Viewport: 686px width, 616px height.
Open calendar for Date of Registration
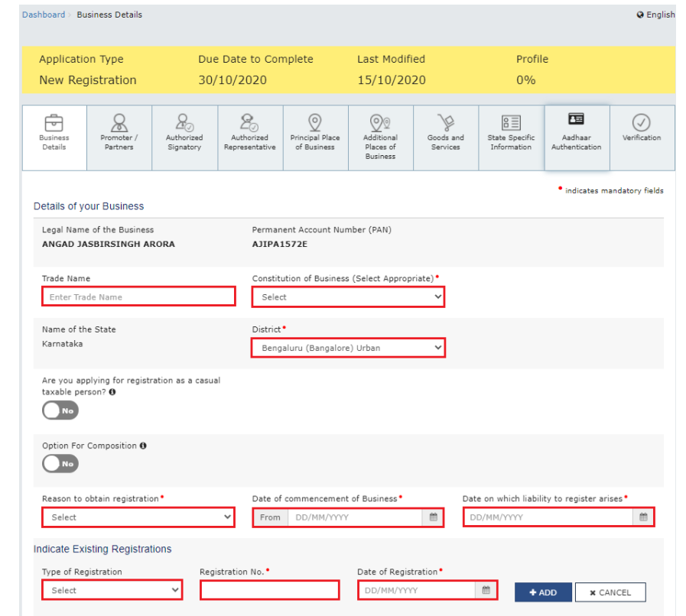click(486, 590)
